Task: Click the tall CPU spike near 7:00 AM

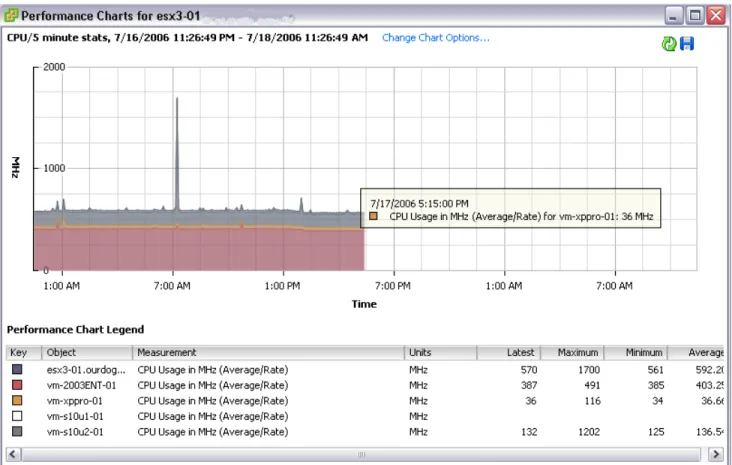Action: 177,154
